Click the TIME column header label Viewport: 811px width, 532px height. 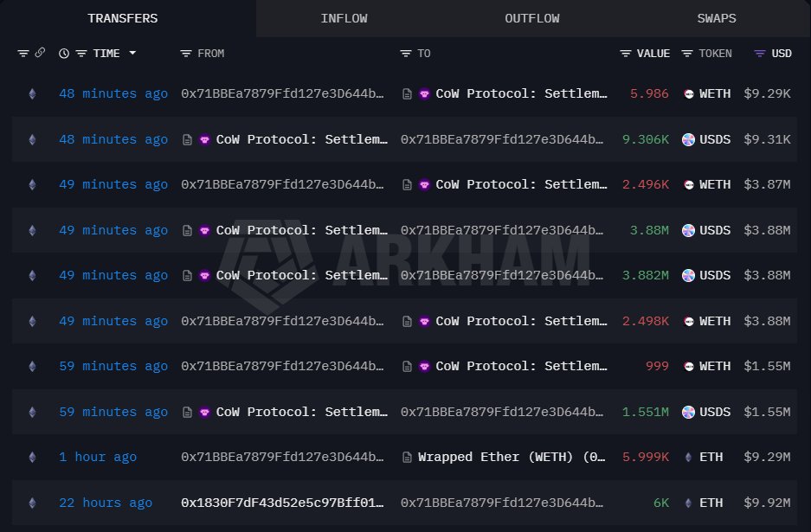[x=106, y=54]
